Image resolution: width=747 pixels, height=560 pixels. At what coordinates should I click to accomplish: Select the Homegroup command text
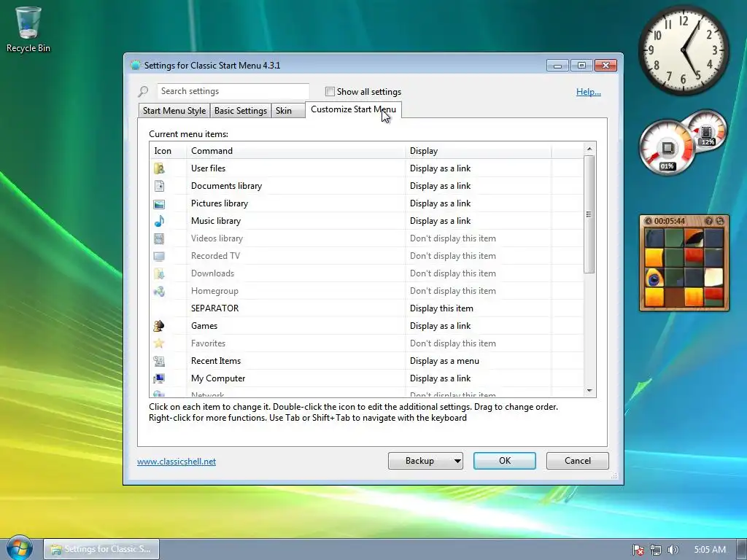pyautogui.click(x=214, y=291)
